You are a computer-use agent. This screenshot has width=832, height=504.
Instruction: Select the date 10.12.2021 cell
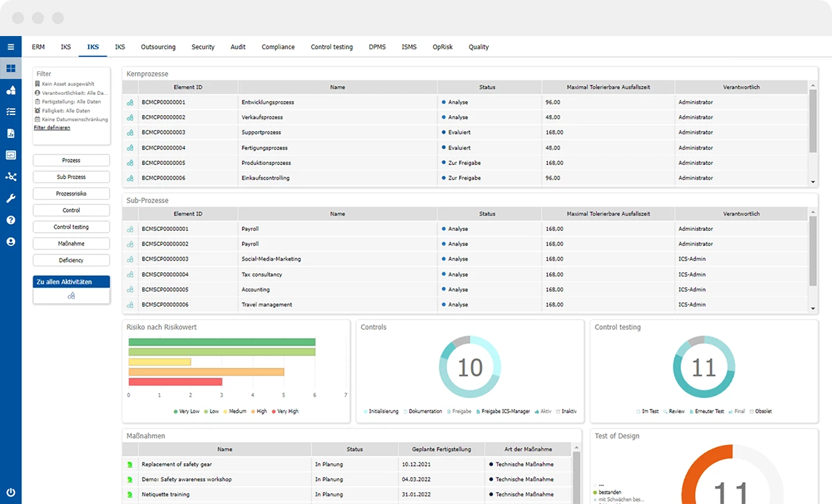point(442,464)
